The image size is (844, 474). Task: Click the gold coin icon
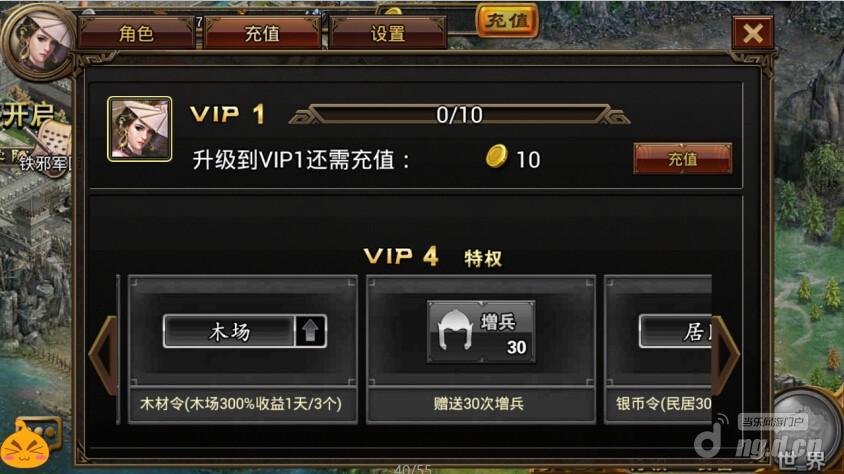[496, 157]
